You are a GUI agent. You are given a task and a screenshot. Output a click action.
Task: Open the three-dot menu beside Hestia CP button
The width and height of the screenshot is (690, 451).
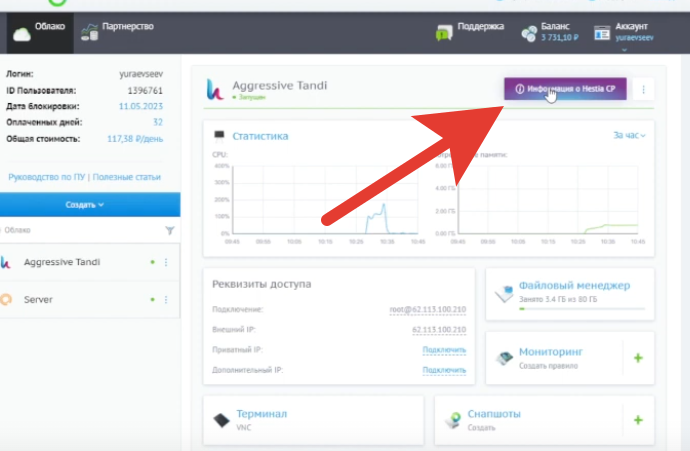tap(643, 90)
